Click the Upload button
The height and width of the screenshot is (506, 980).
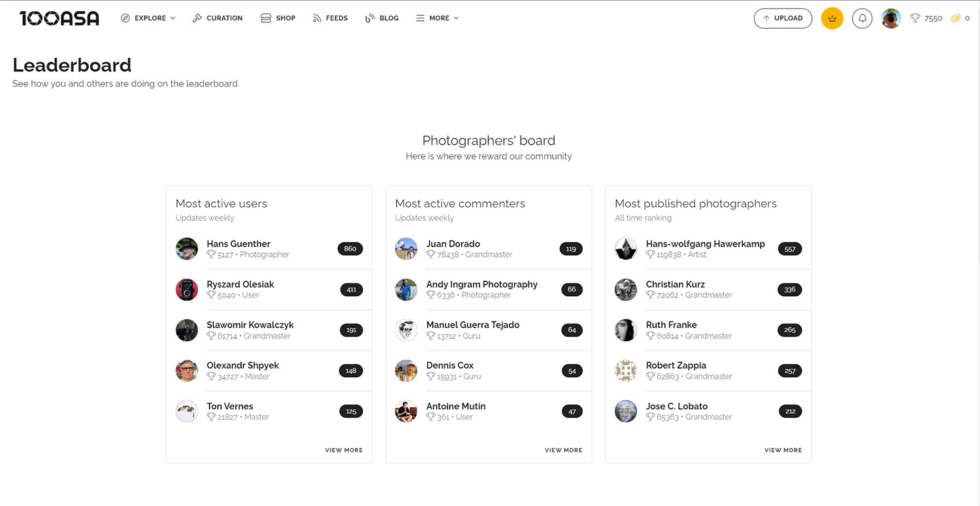coord(783,18)
